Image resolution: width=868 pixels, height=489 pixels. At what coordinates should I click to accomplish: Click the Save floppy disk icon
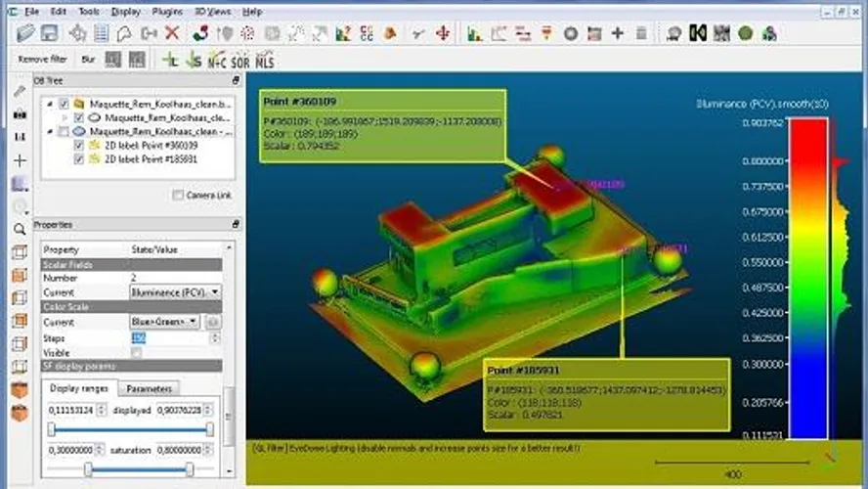coord(49,33)
